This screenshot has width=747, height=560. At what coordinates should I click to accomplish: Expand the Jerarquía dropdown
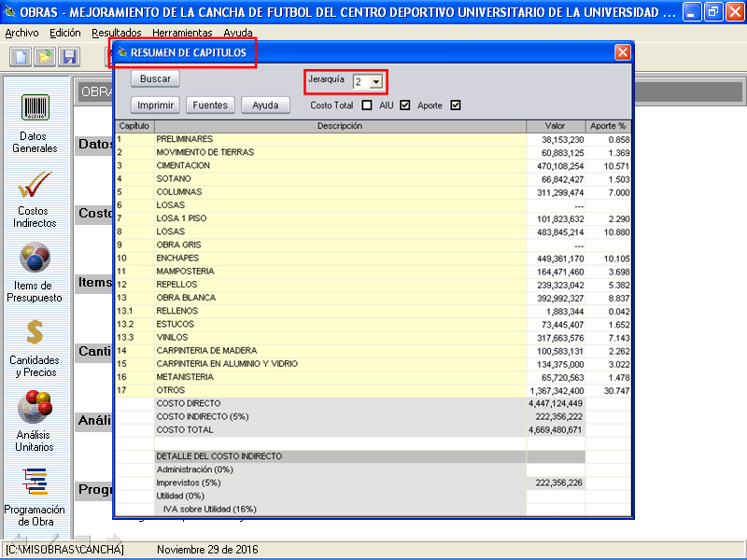(x=375, y=82)
